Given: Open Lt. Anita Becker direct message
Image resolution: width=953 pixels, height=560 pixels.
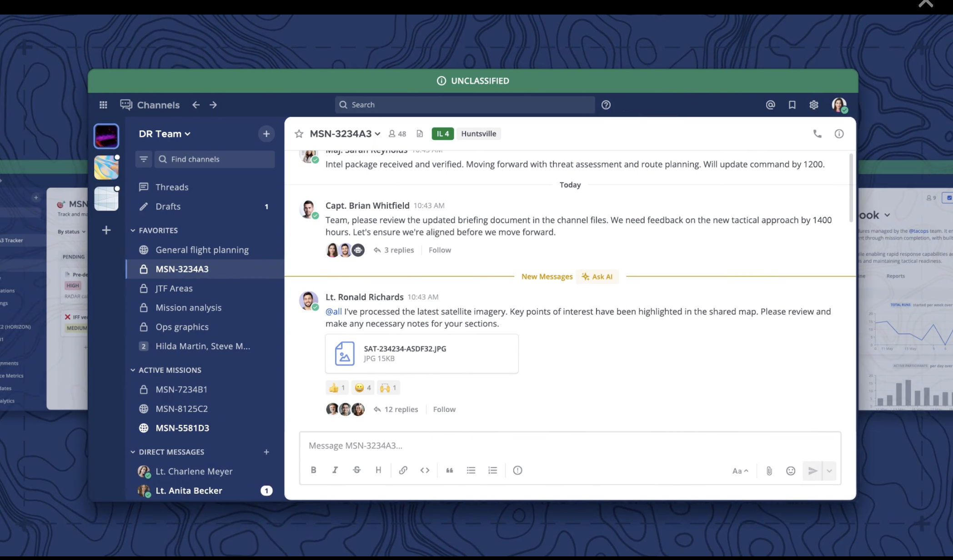Looking at the screenshot, I should pos(205,490).
